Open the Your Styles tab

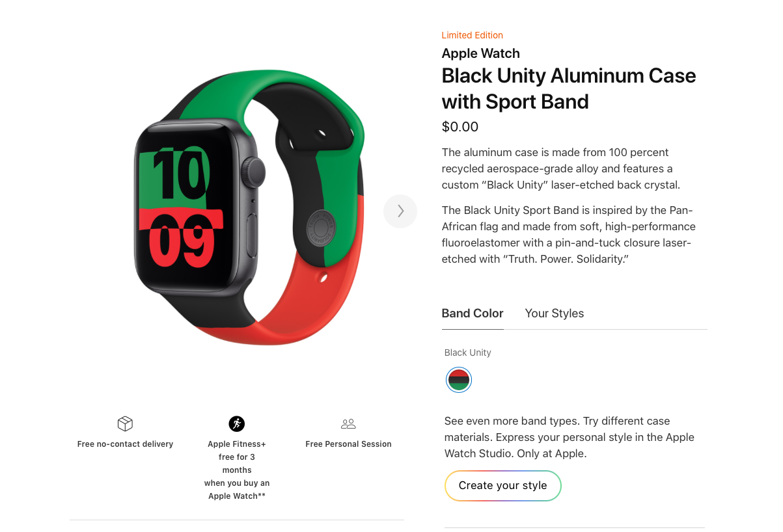coord(555,313)
